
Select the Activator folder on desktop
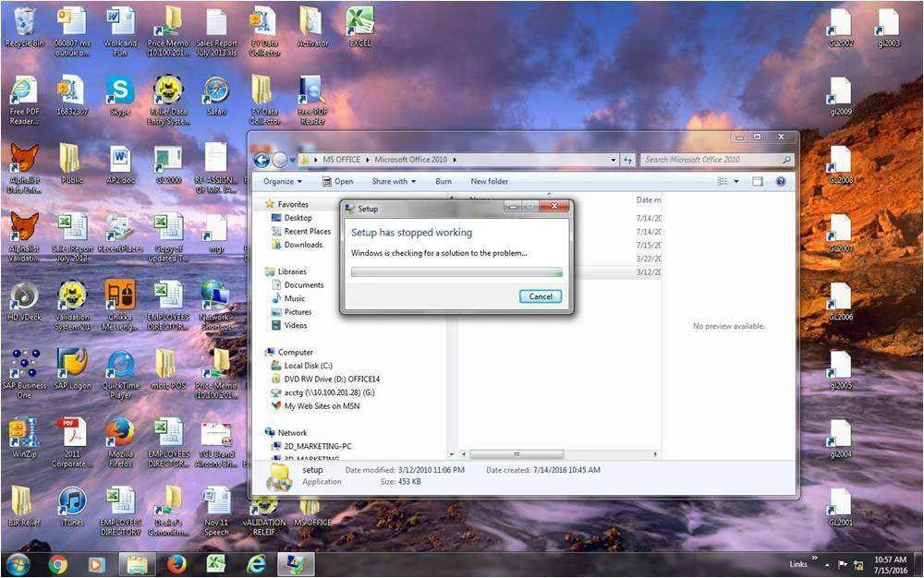coord(312,28)
